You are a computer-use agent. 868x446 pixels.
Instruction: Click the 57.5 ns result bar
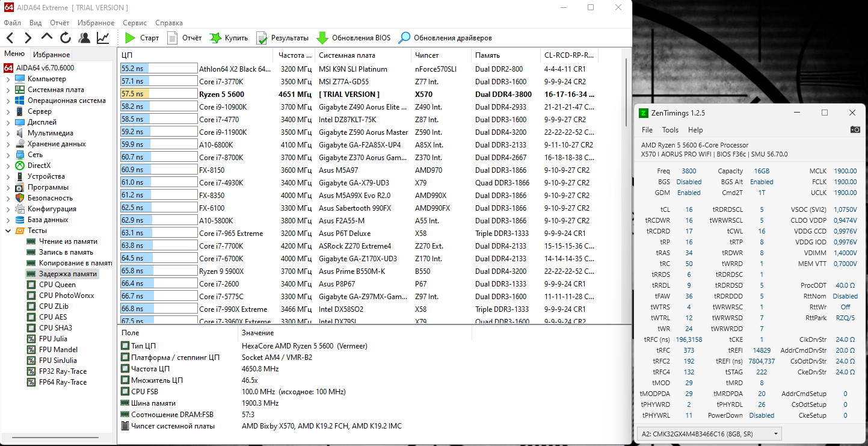pos(159,94)
